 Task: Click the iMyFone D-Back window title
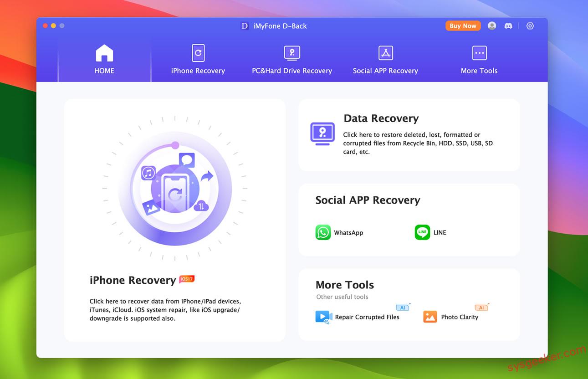click(280, 26)
